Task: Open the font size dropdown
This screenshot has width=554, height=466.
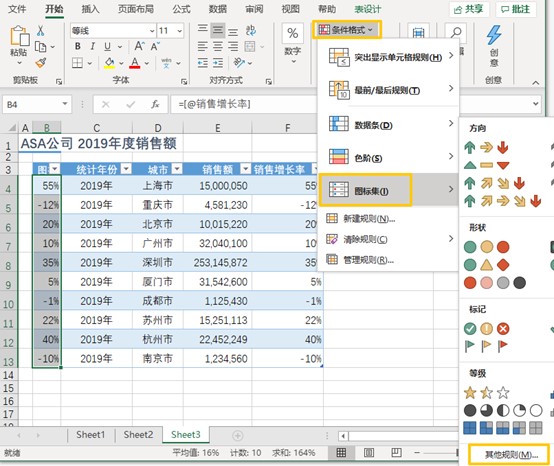Action: click(179, 31)
